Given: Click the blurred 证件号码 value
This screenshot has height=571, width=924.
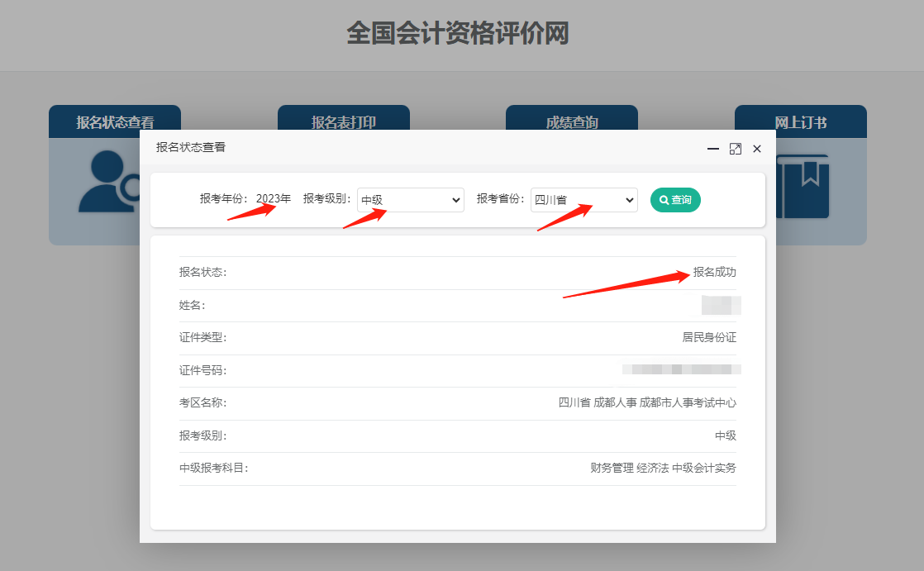Looking at the screenshot, I should (681, 369).
